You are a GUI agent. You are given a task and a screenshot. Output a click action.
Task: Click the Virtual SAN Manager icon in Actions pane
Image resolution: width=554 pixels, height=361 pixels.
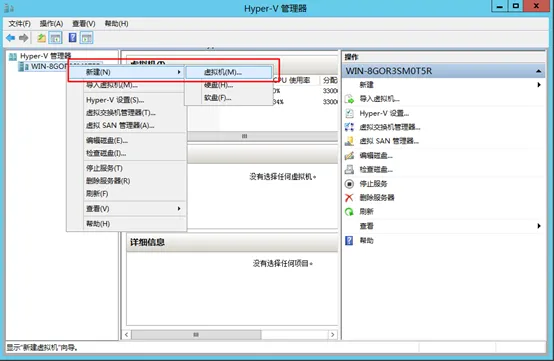(349, 141)
